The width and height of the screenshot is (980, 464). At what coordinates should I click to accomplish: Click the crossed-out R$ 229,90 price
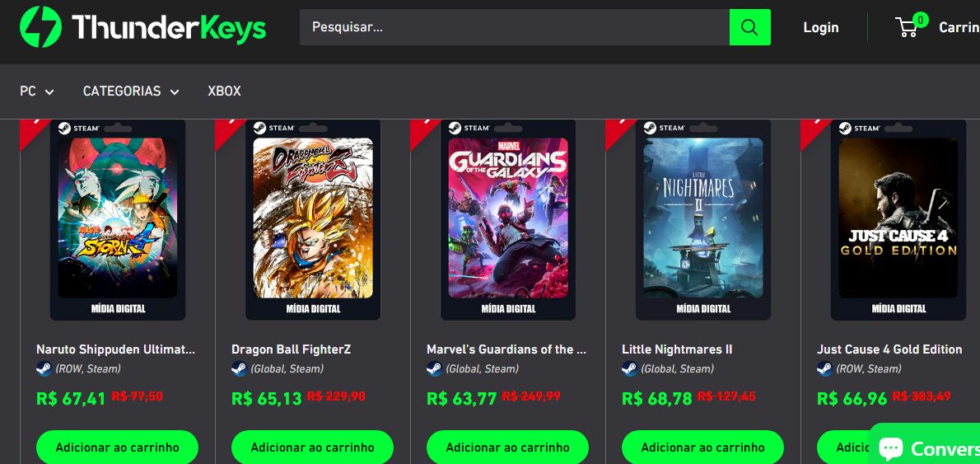(x=336, y=396)
